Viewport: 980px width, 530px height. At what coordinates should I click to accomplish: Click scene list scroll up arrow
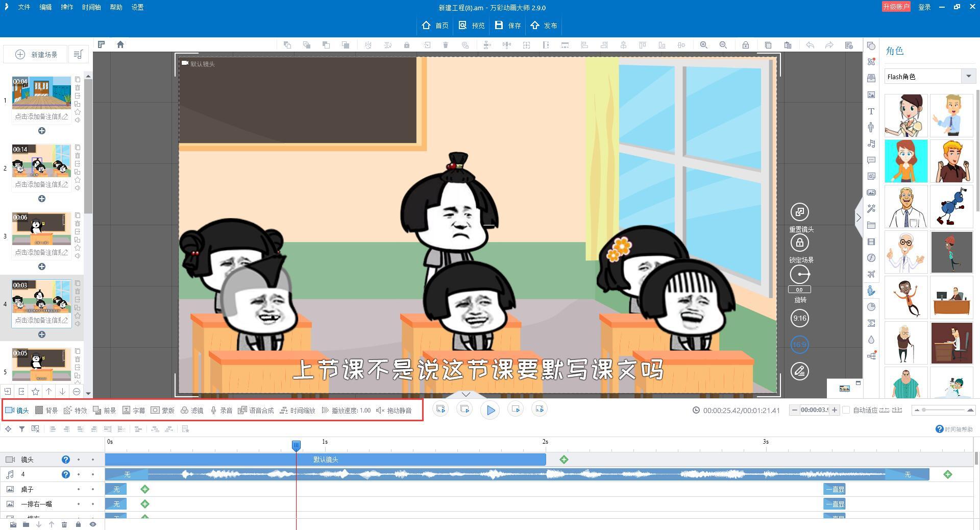pyautogui.click(x=88, y=76)
